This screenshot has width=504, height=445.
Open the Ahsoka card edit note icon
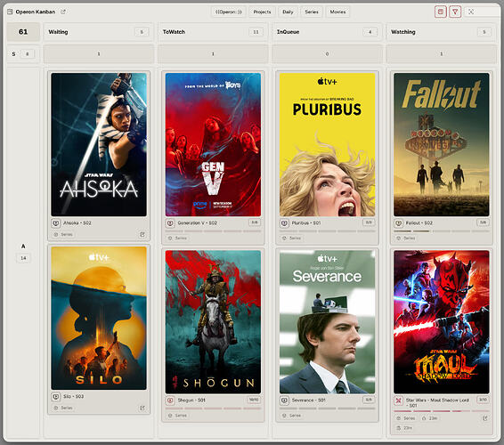tap(142, 235)
